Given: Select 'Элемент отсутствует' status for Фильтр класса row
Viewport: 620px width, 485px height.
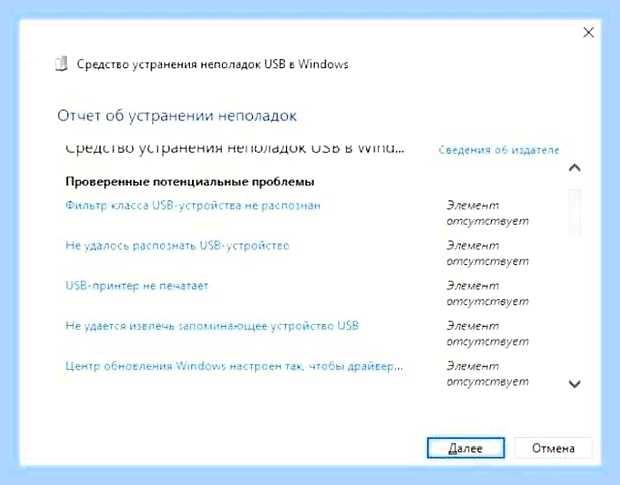Looking at the screenshot, I should tap(488, 213).
